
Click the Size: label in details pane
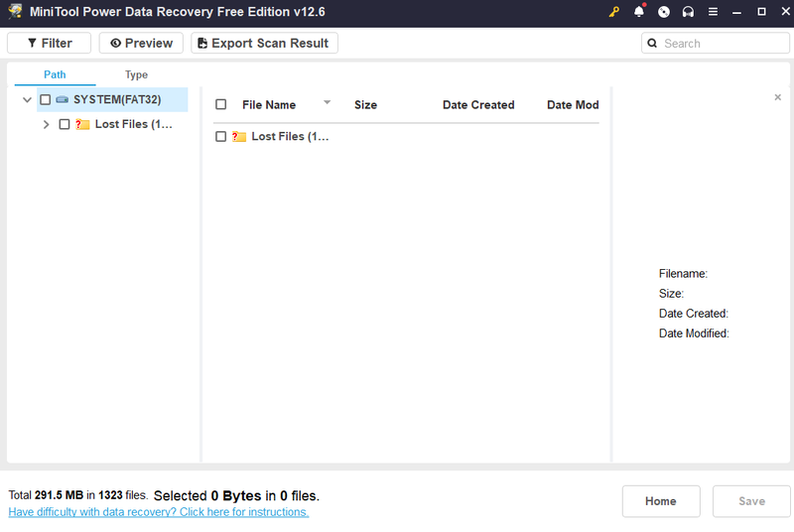(671, 294)
